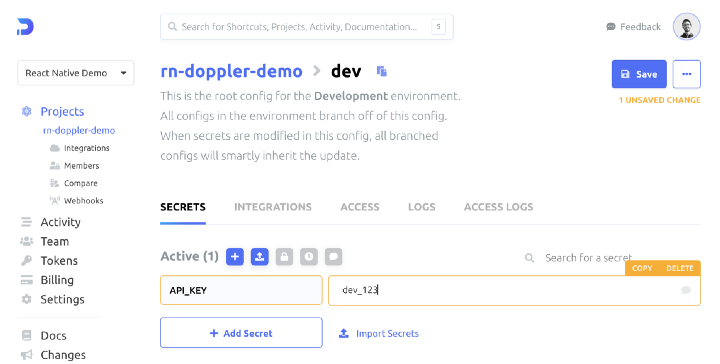Click the Doppler logo icon

pyautogui.click(x=25, y=27)
